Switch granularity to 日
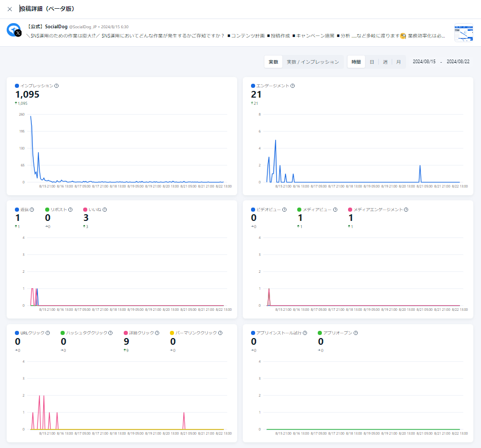 372,62
